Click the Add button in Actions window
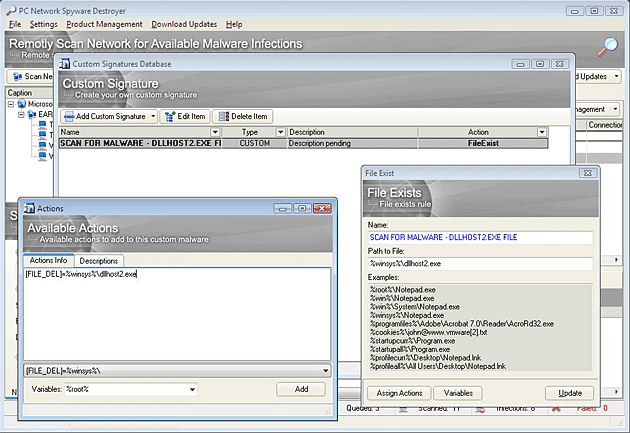630x433 pixels. [x=301, y=389]
